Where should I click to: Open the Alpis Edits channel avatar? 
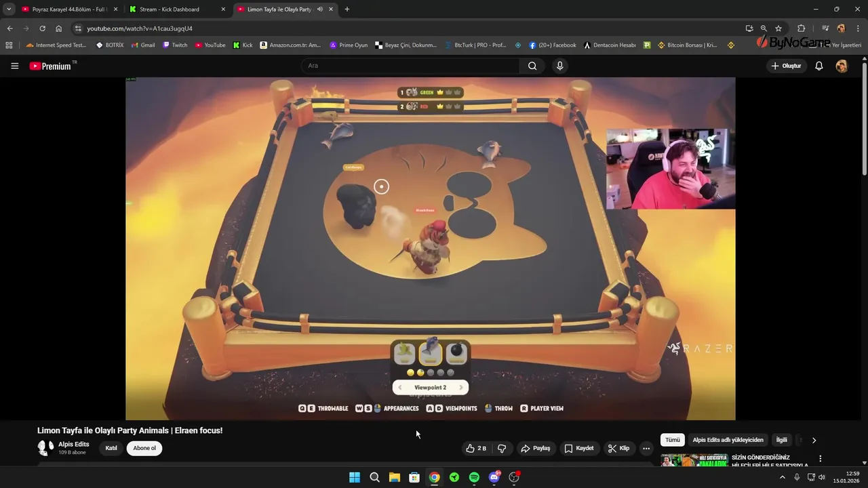click(x=45, y=448)
